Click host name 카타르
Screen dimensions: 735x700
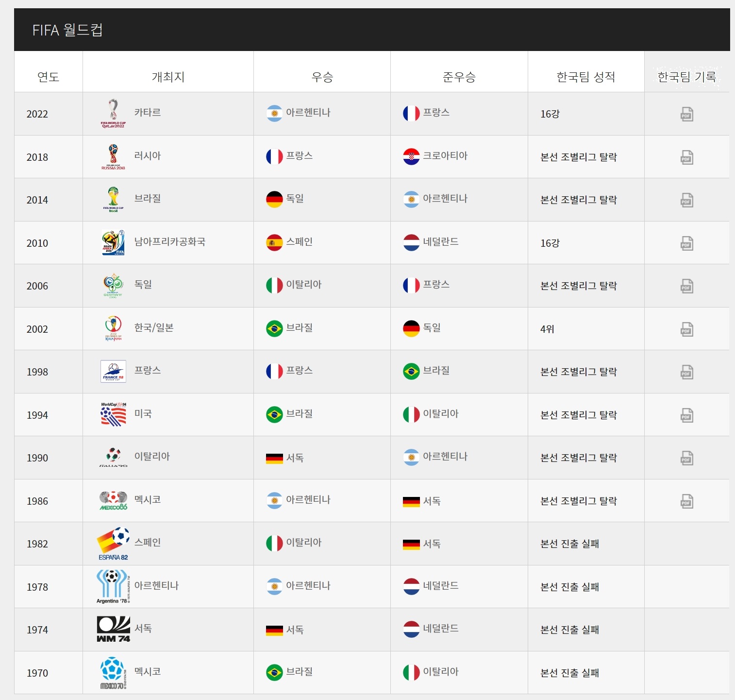pos(148,113)
